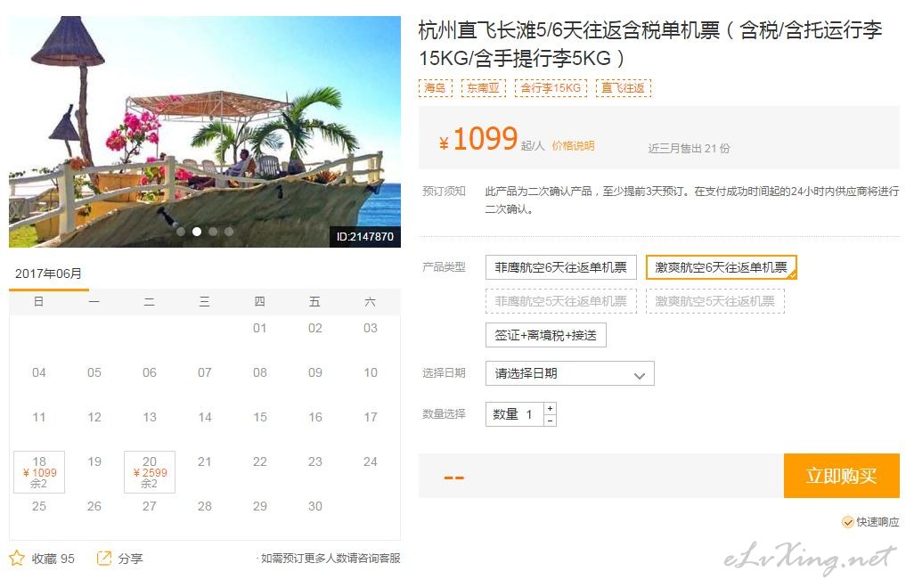The width and height of the screenshot is (906, 588).
Task: Select June 20 priced ¥2599
Action: click(150, 472)
